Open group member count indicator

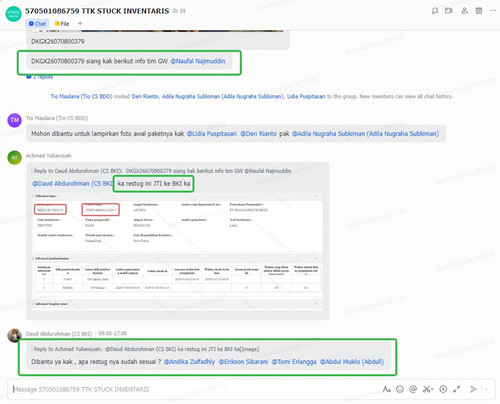coord(179,11)
